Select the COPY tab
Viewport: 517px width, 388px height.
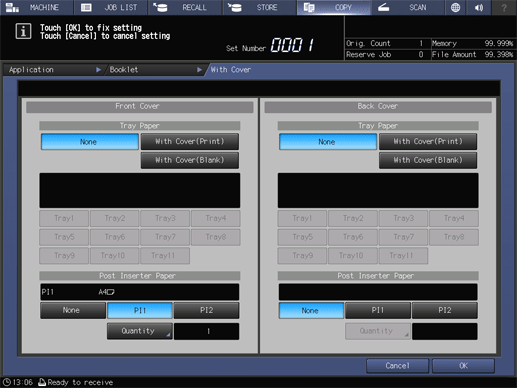click(x=334, y=7)
